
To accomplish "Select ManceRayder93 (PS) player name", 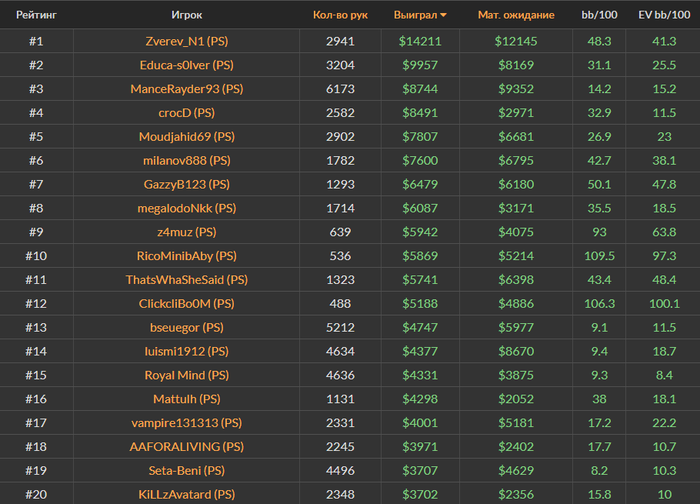I will (187, 89).
